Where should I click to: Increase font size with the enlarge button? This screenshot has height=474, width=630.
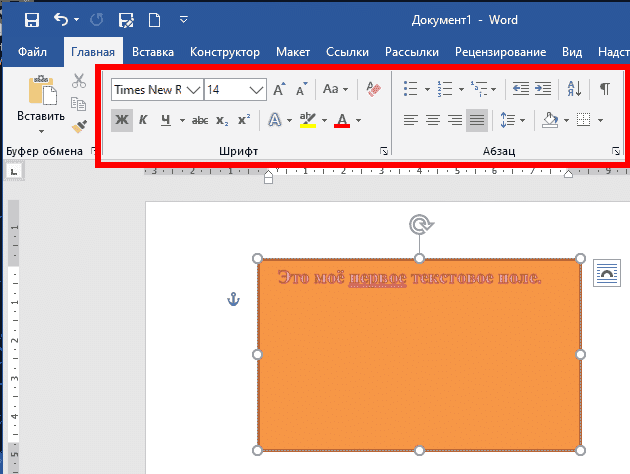(x=280, y=89)
